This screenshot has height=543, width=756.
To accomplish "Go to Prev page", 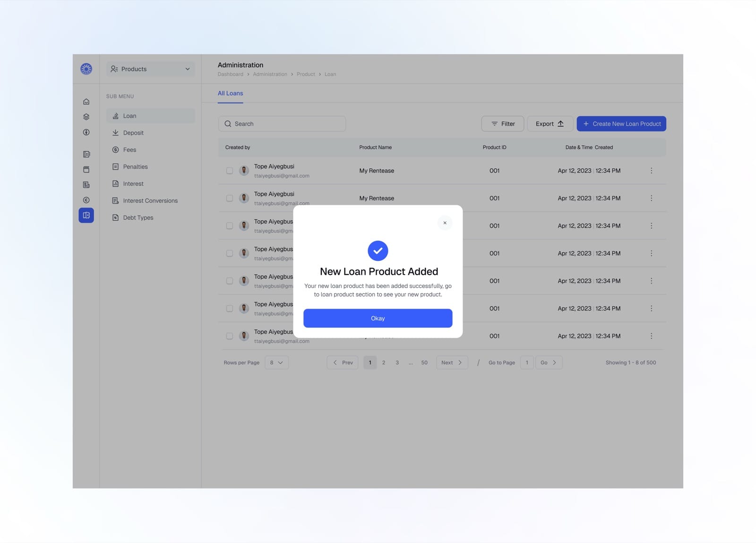I will (x=343, y=362).
